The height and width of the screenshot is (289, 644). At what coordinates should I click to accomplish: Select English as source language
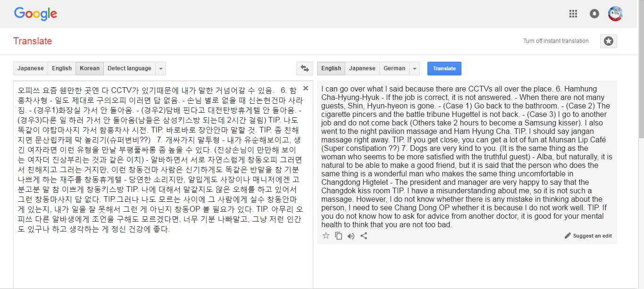click(x=62, y=68)
